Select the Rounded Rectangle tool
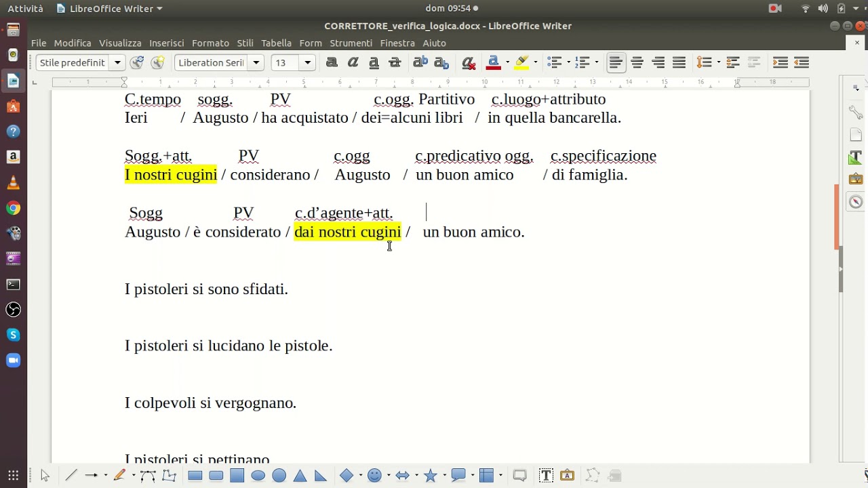Screen dimensions: 868x488 coord(216,475)
